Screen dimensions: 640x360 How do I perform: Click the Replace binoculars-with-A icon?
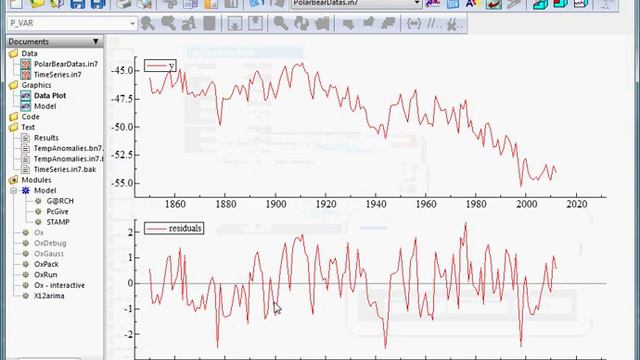click(189, 23)
